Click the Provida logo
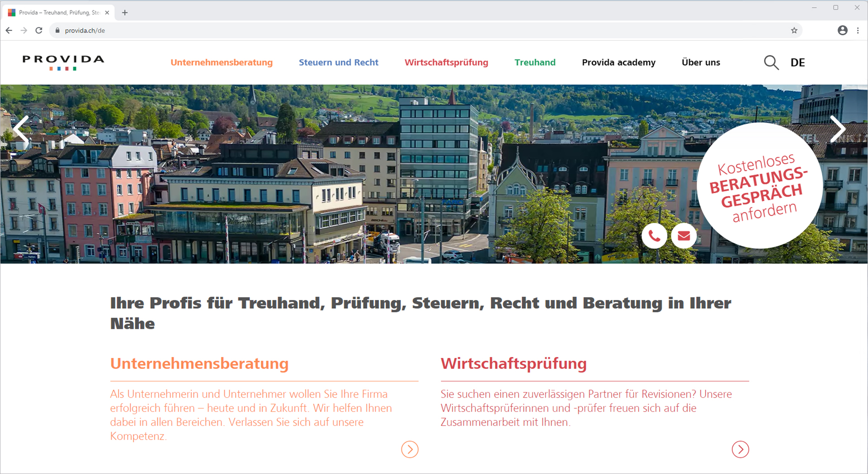This screenshot has height=474, width=868. click(63, 62)
